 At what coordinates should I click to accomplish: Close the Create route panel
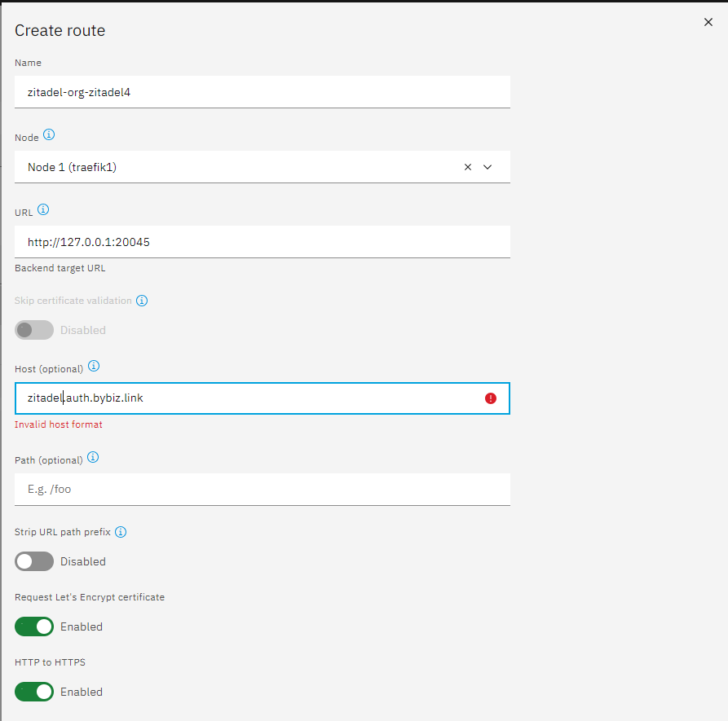pos(708,22)
